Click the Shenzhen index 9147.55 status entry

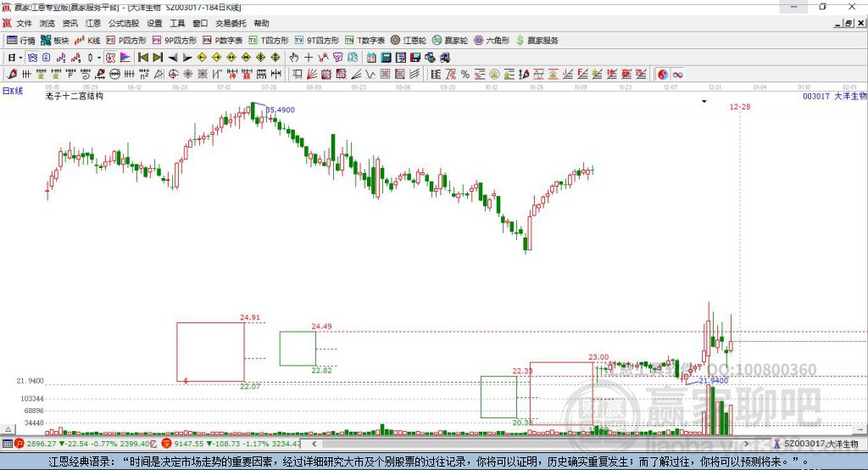pyautogui.click(x=231, y=444)
